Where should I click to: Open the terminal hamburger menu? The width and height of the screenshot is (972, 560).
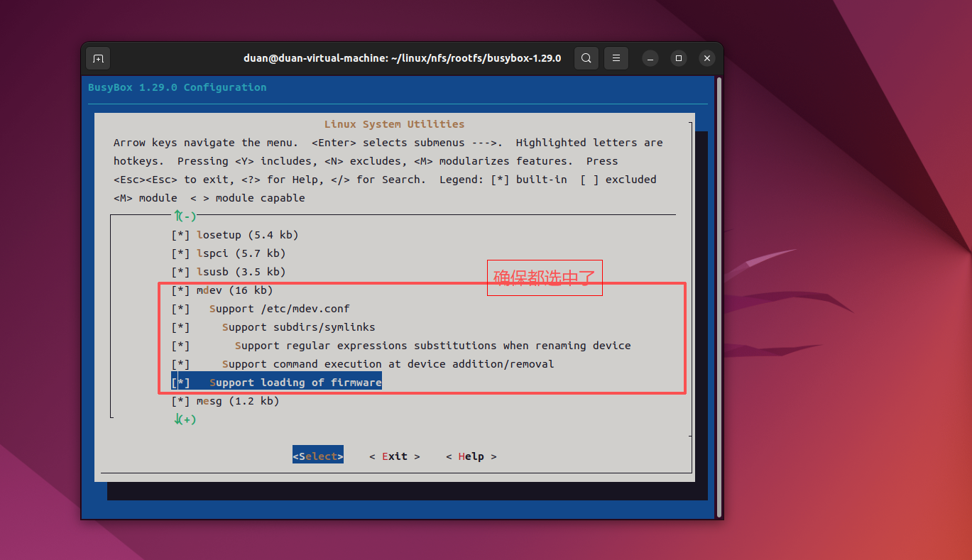coord(616,58)
